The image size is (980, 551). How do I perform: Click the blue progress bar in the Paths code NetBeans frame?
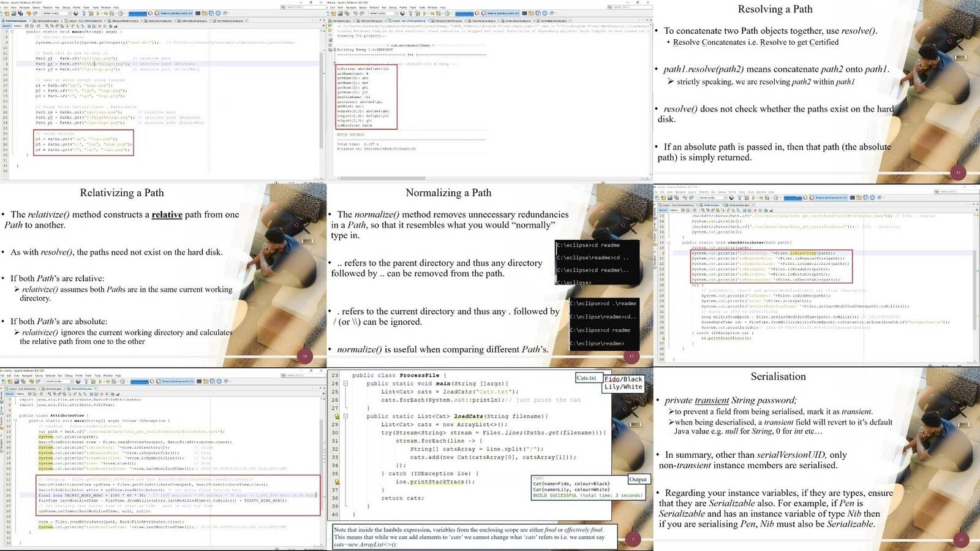tap(138, 13)
